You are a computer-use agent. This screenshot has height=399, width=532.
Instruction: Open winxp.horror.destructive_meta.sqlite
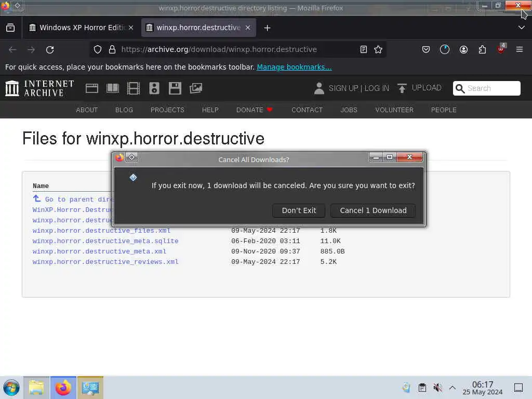(105, 241)
